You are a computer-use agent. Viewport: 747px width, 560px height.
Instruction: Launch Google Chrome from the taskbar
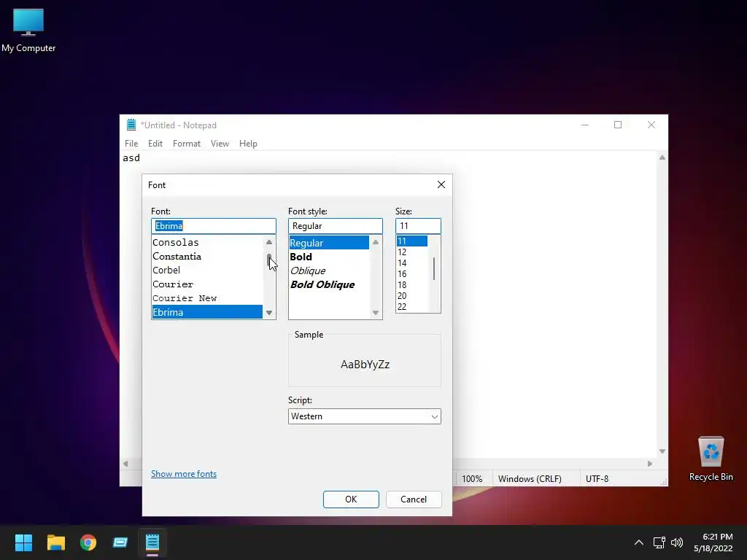click(x=88, y=542)
